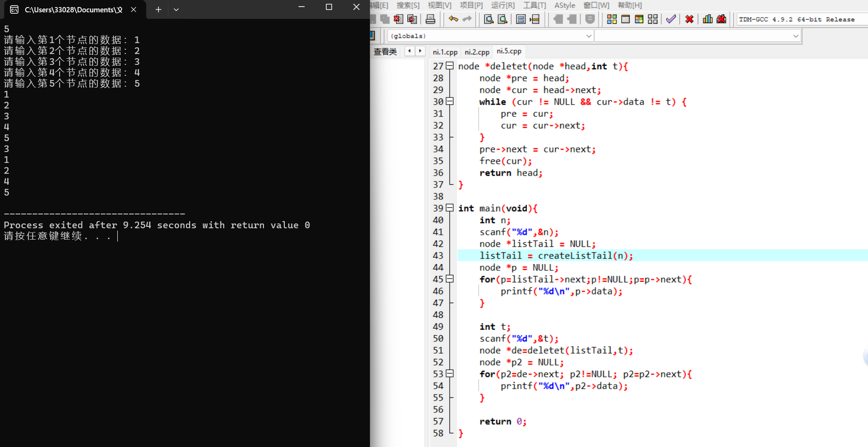Click the Run program window icon

(625, 19)
